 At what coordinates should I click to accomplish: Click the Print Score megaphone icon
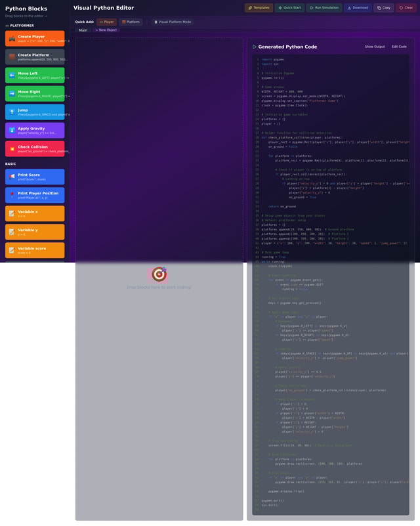[x=12, y=177]
